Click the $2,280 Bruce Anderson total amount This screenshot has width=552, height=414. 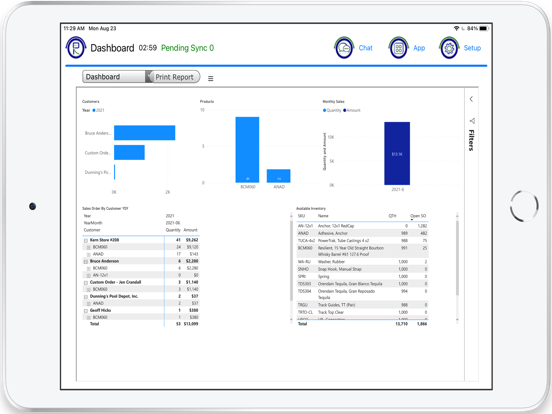pyautogui.click(x=192, y=261)
